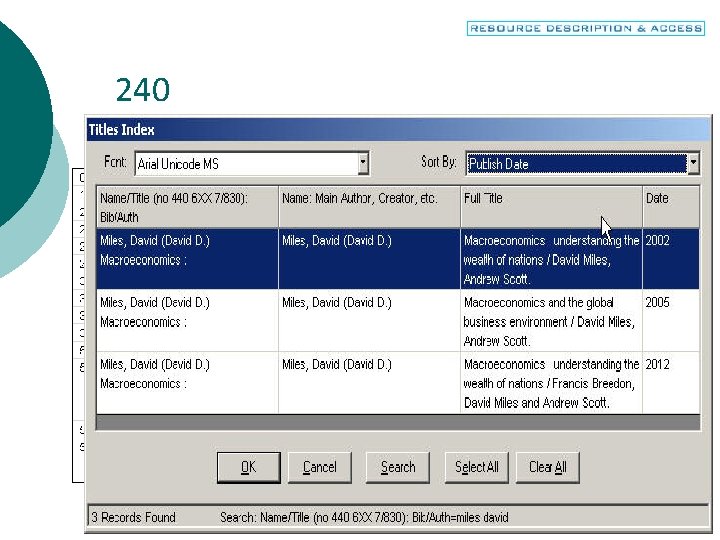Click main author cell in 2002 row
Viewport: 720px width, 540px height.
369,259
